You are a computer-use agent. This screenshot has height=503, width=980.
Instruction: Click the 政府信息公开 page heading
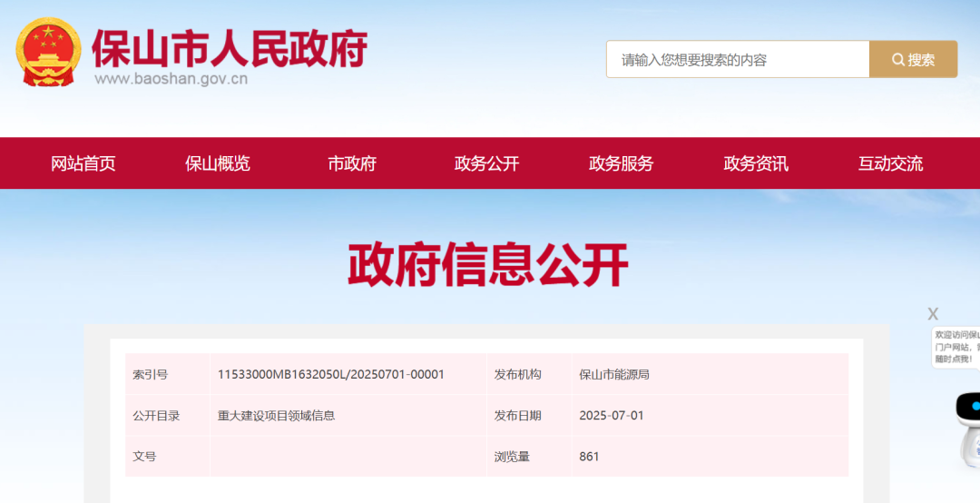pos(488,266)
